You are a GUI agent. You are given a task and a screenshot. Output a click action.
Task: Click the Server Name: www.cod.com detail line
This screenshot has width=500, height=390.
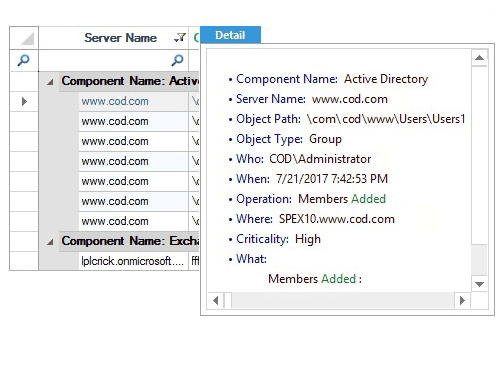(x=308, y=99)
